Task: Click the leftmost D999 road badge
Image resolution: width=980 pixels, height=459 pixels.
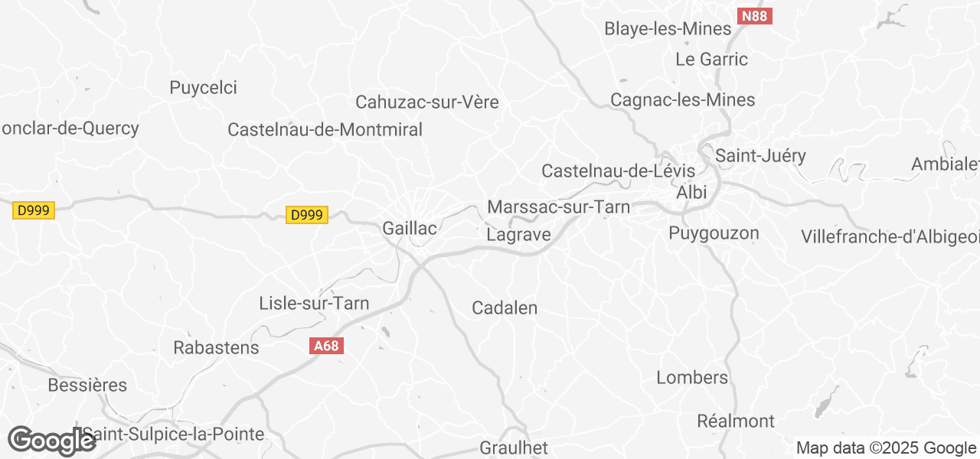Action: tap(34, 210)
